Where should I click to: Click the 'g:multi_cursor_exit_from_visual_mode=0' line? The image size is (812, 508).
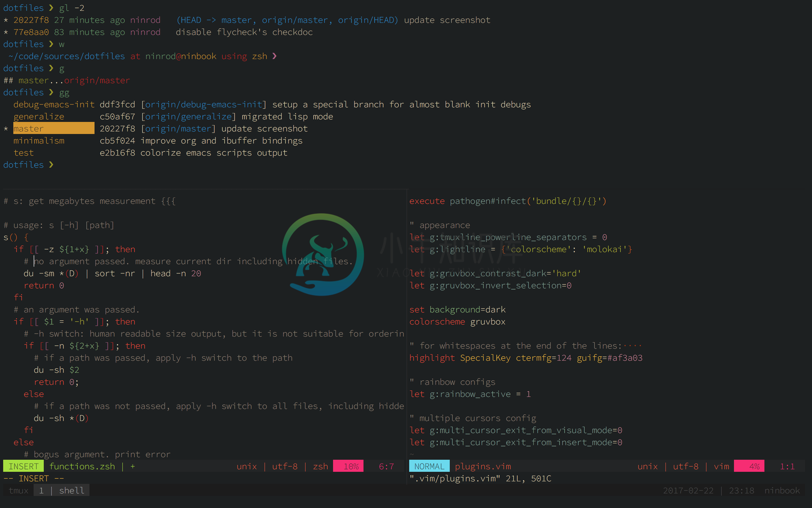516,431
